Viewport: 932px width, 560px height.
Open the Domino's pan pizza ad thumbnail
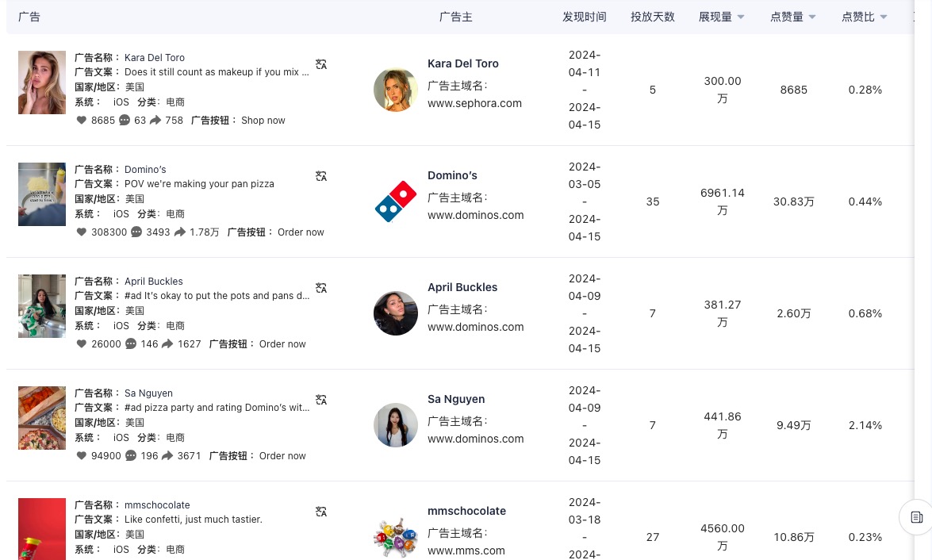pos(42,194)
